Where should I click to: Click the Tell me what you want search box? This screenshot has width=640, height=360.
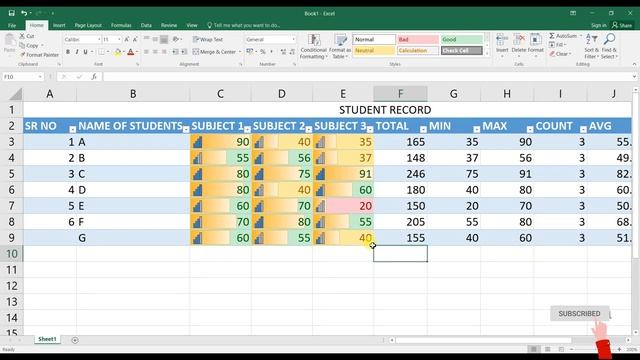244,25
